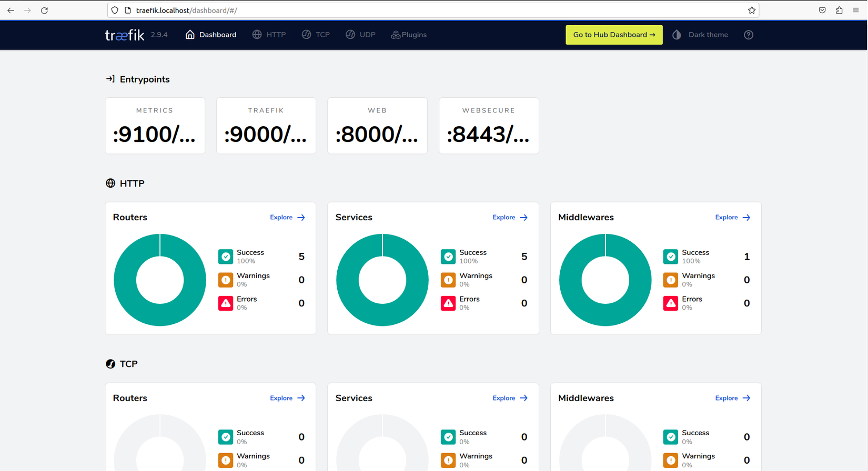This screenshot has width=868, height=471.
Task: Click the HTTP Services donut chart
Action: [x=382, y=280]
